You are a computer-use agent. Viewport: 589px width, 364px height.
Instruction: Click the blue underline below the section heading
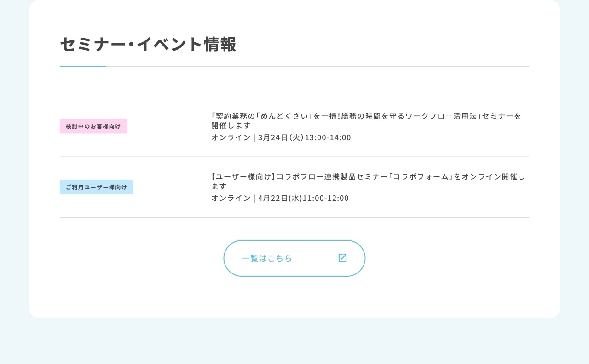click(x=83, y=67)
